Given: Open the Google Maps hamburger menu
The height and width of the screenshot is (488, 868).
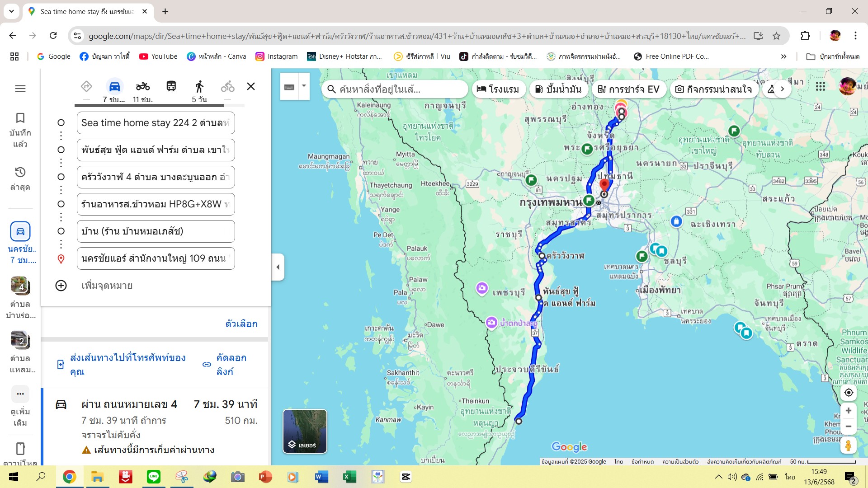Looking at the screenshot, I should [20, 89].
